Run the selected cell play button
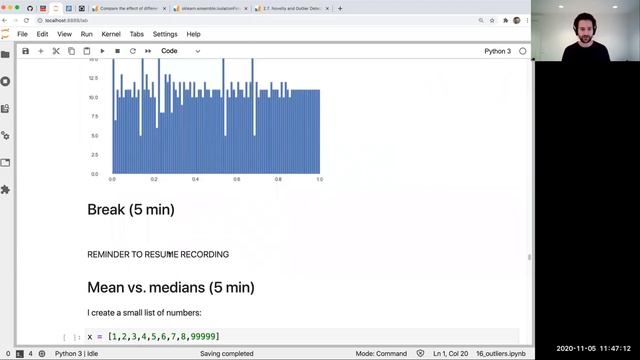 (102, 51)
